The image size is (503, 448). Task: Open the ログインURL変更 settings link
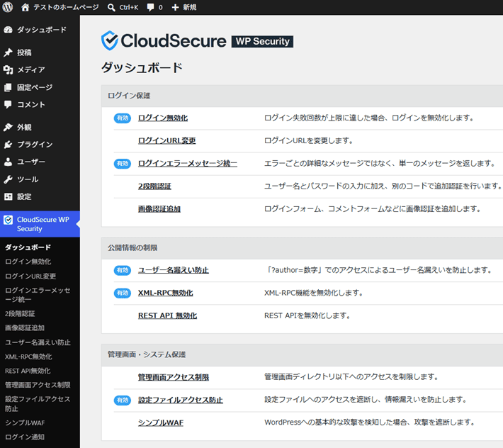pos(166,141)
